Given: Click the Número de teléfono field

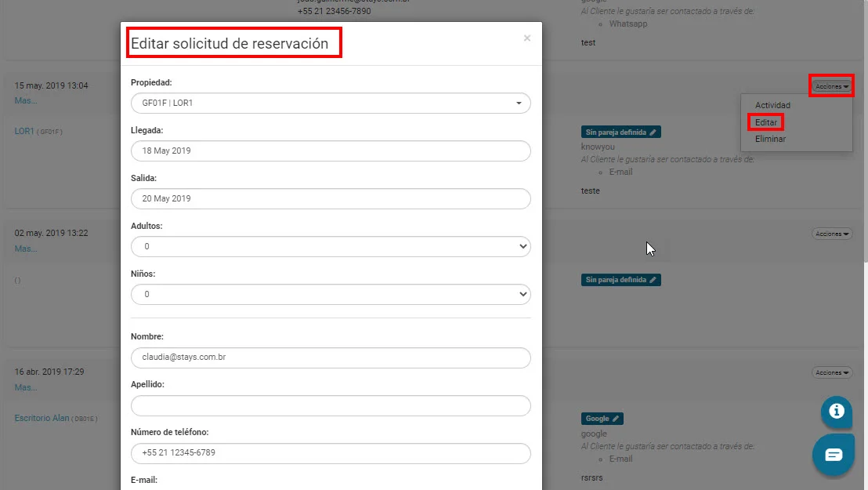Looking at the screenshot, I should coord(331,453).
